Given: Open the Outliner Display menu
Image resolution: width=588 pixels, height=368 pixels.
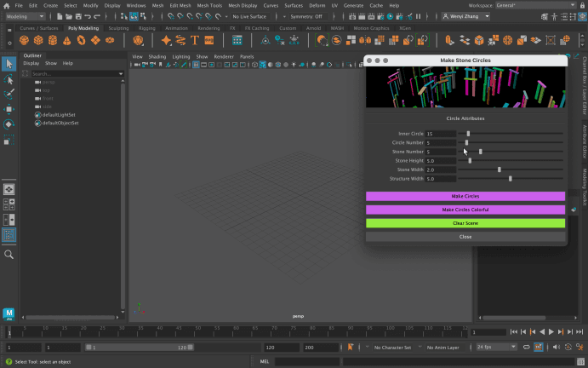Looking at the screenshot, I should coord(31,63).
